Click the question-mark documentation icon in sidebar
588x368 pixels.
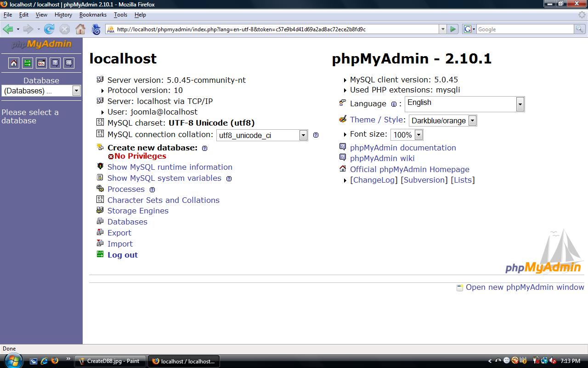(x=55, y=63)
